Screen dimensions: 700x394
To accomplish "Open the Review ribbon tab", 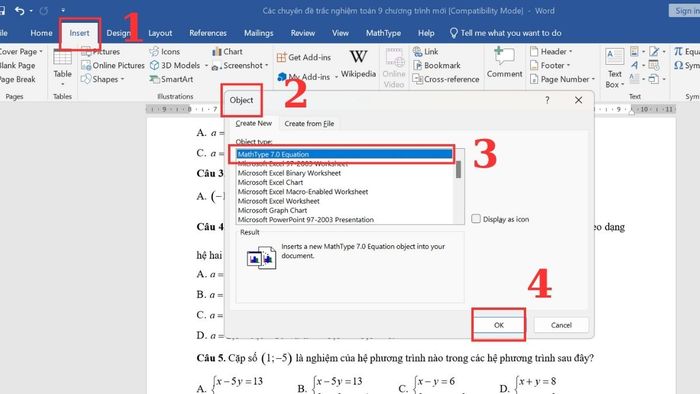I will [303, 33].
